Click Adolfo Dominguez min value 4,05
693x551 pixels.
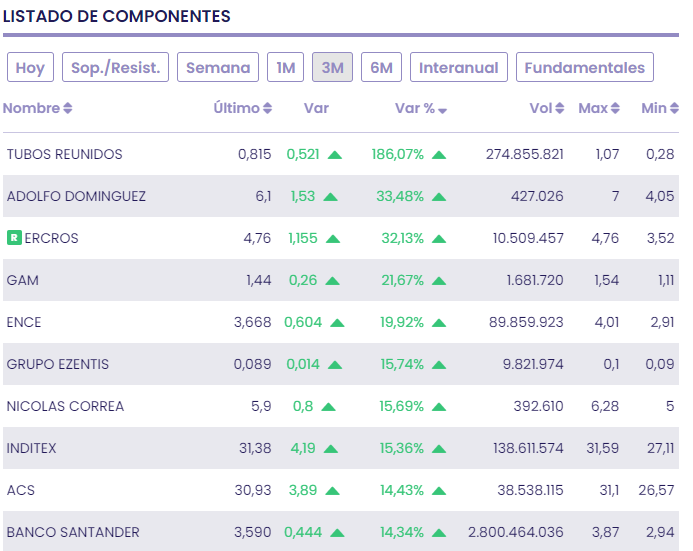click(660, 196)
